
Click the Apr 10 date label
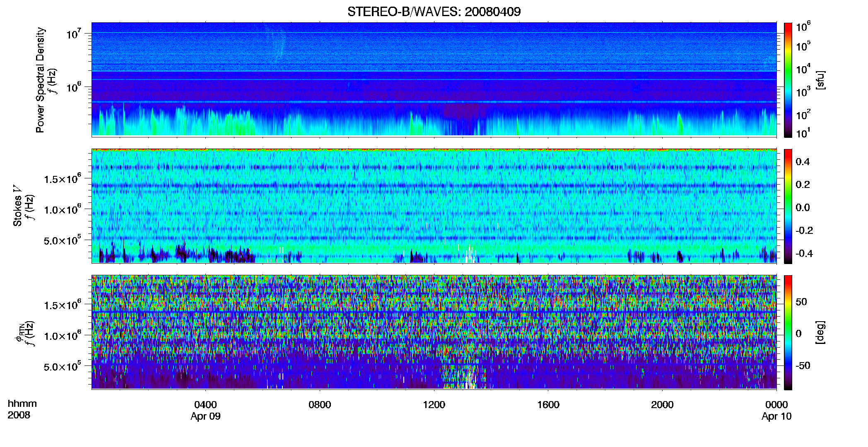point(776,416)
